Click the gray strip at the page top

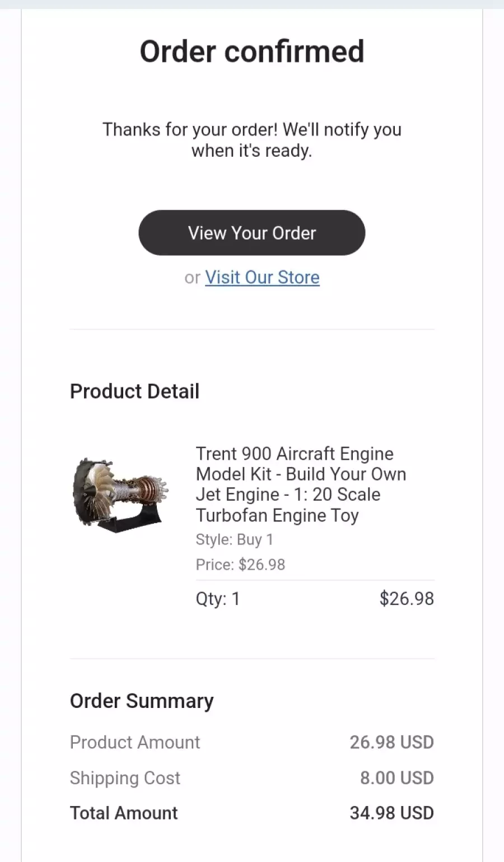click(x=252, y=4)
